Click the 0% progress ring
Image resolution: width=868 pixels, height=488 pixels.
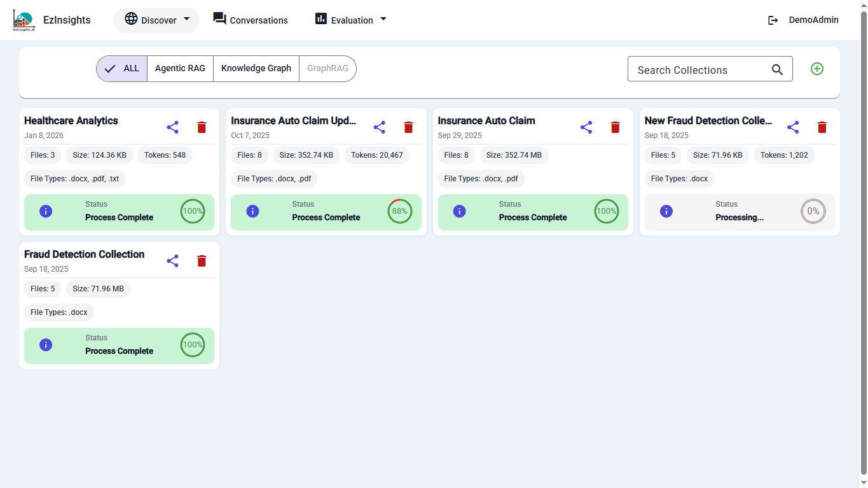tap(813, 211)
